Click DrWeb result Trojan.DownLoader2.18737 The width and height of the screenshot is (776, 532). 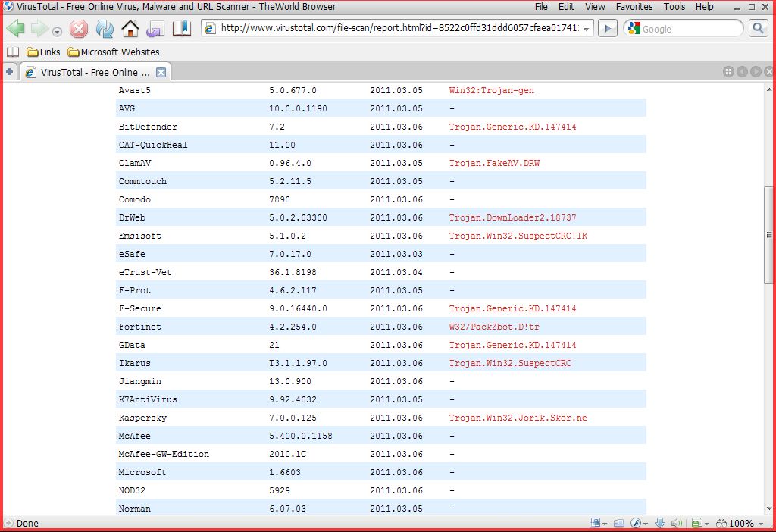click(x=513, y=217)
